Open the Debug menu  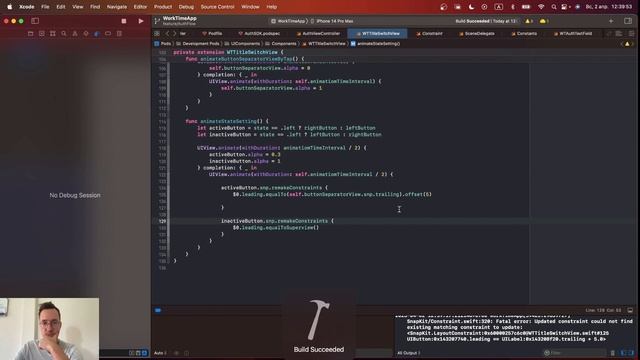pyautogui.click(x=186, y=7)
